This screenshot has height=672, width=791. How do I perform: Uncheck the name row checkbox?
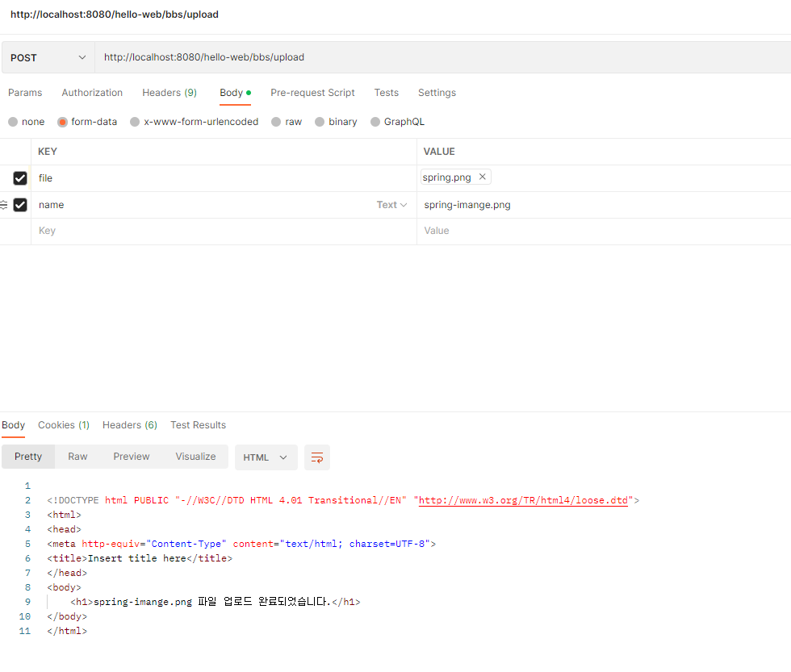pyautogui.click(x=20, y=205)
